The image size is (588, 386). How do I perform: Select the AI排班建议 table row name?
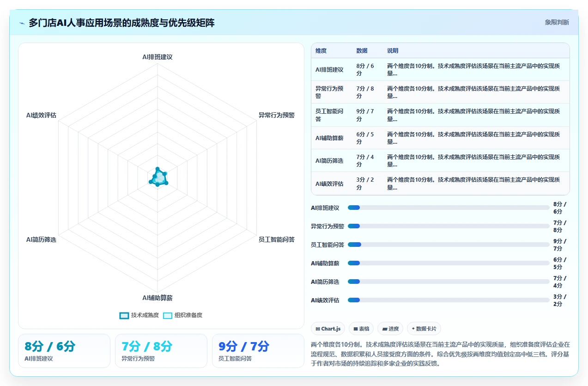[x=329, y=70]
